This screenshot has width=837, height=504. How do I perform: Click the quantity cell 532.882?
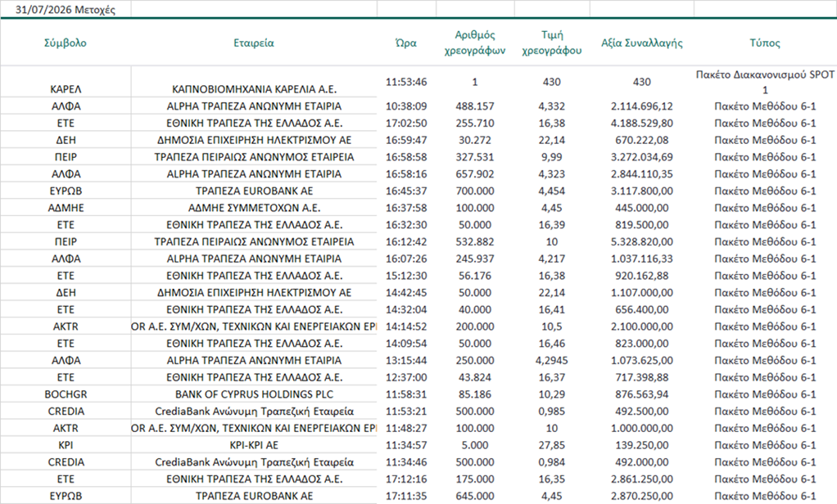click(x=474, y=241)
